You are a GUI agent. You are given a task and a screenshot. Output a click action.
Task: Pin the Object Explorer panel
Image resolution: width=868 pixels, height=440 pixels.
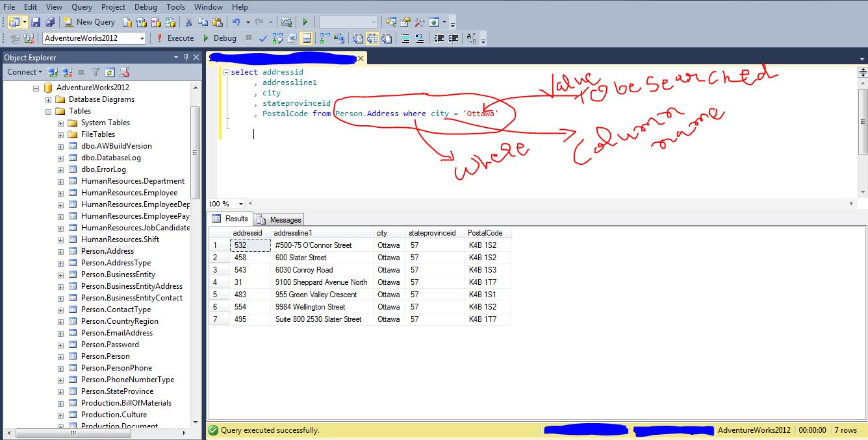186,58
